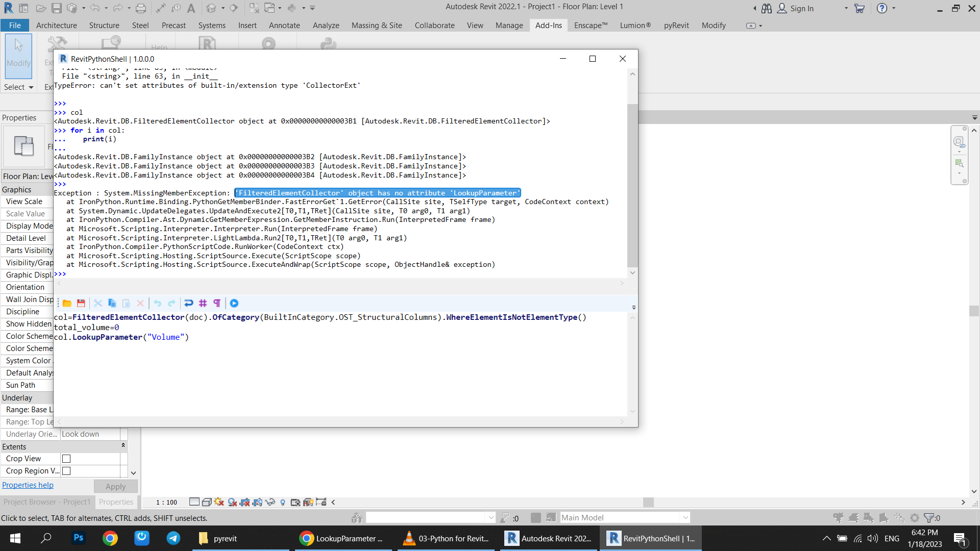Click the comment lines hash icon
The width and height of the screenshot is (980, 551).
[x=203, y=303]
